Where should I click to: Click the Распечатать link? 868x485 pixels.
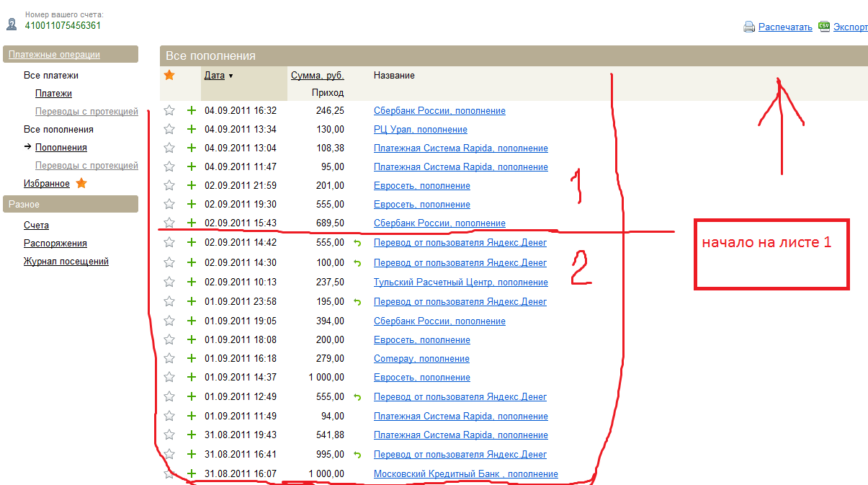(784, 27)
